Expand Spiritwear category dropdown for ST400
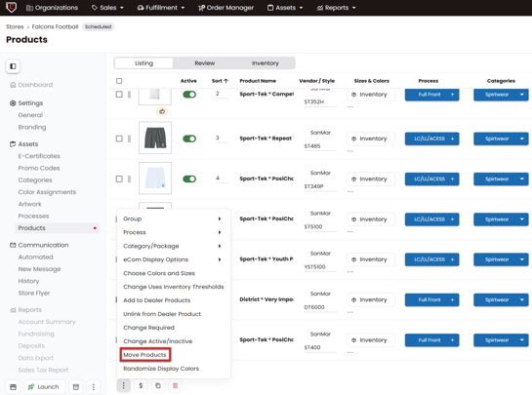The width and height of the screenshot is (532, 395). (x=522, y=340)
